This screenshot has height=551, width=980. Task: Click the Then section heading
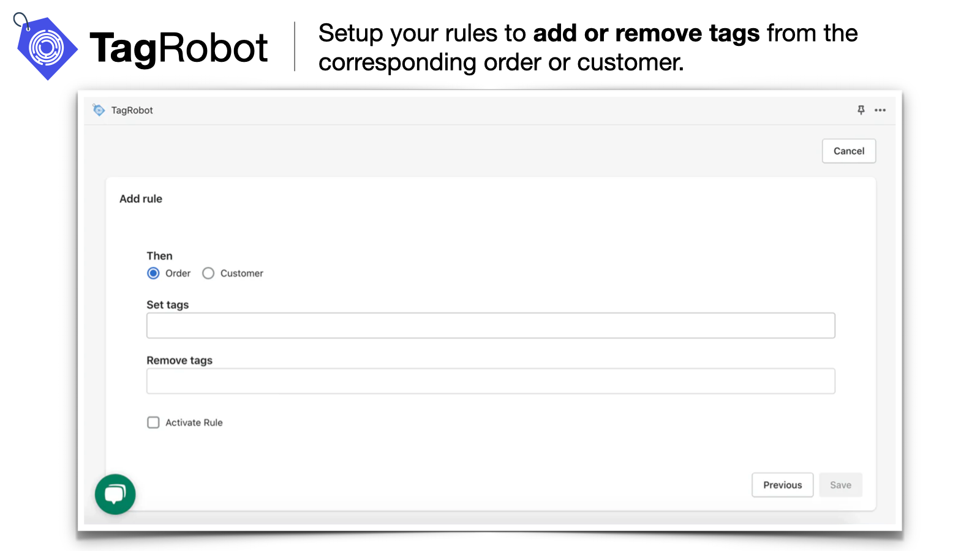(x=159, y=256)
